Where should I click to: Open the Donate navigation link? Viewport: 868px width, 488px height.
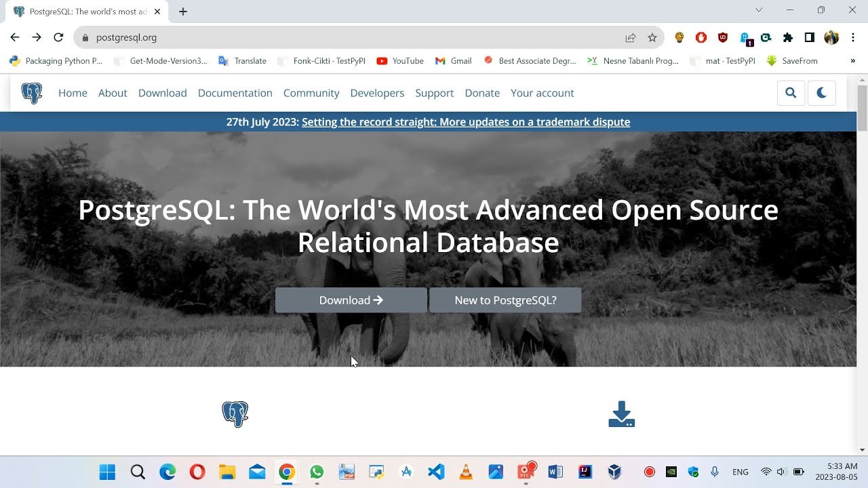point(482,93)
